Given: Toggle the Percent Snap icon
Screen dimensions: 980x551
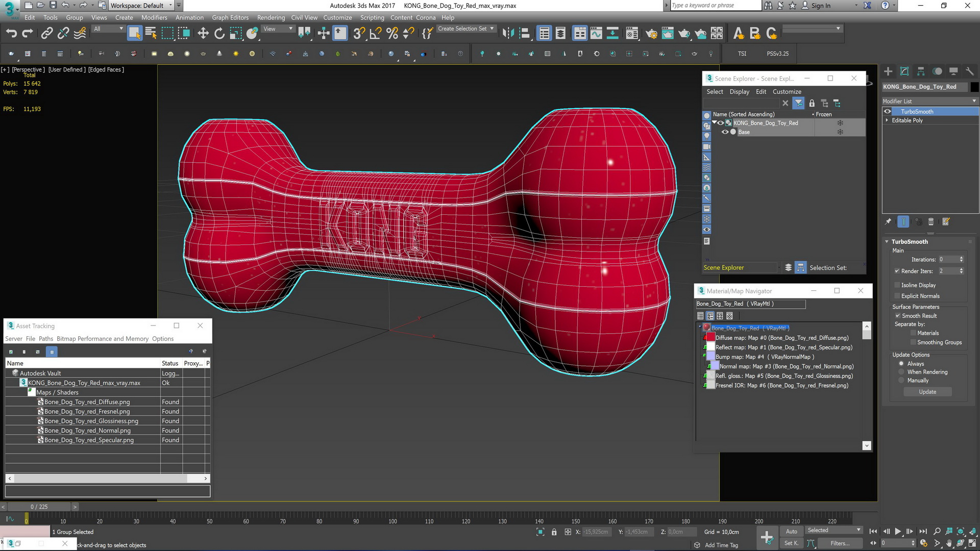Looking at the screenshot, I should point(392,34).
